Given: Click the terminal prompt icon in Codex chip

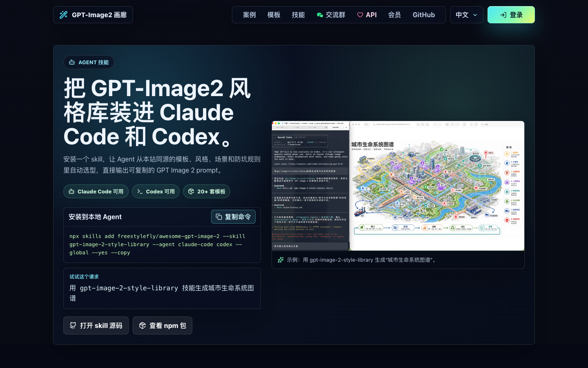Looking at the screenshot, I should 140,191.
